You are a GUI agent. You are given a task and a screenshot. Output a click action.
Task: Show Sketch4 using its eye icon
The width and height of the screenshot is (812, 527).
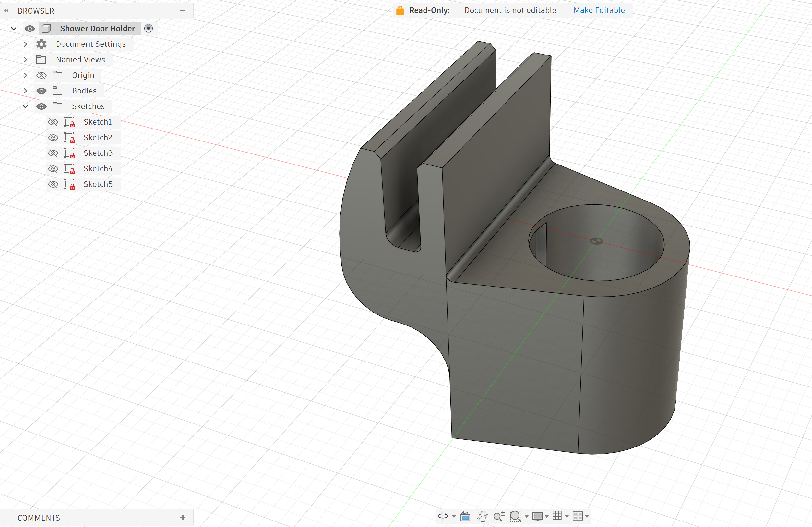[53, 169]
